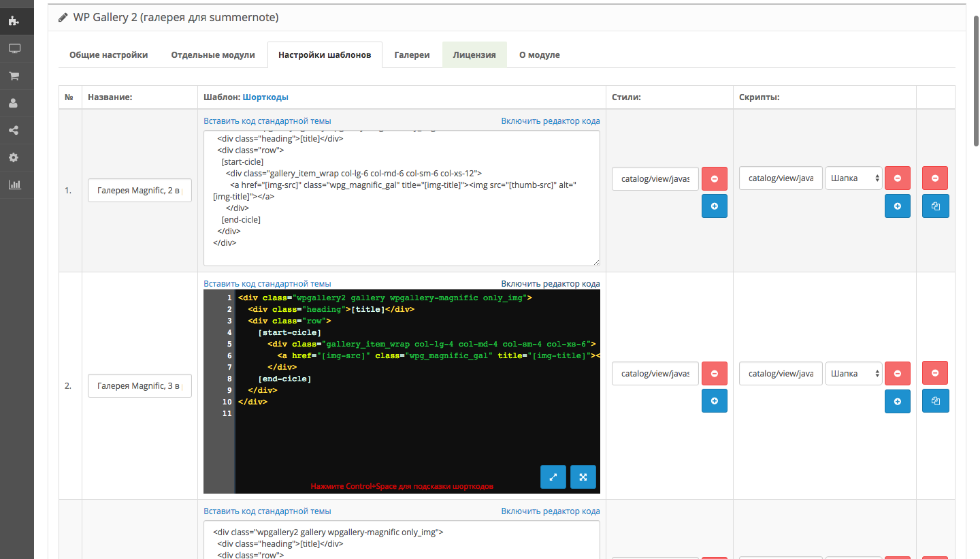980x559 pixels.
Task: Toggle 'Включить редактор кода' for template 1
Action: tap(550, 121)
